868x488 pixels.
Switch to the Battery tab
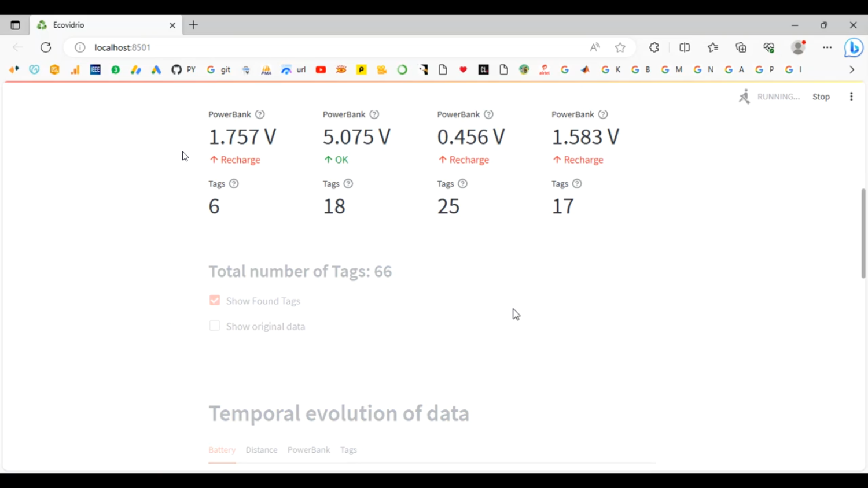click(x=222, y=450)
